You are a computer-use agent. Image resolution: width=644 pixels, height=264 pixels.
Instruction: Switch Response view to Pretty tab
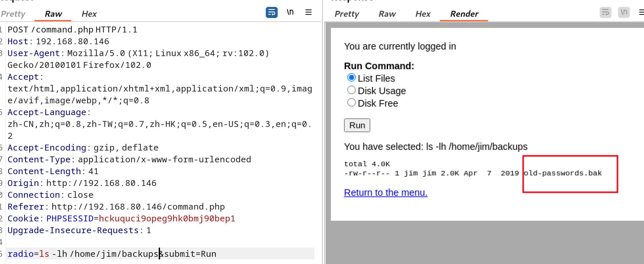pyautogui.click(x=347, y=14)
